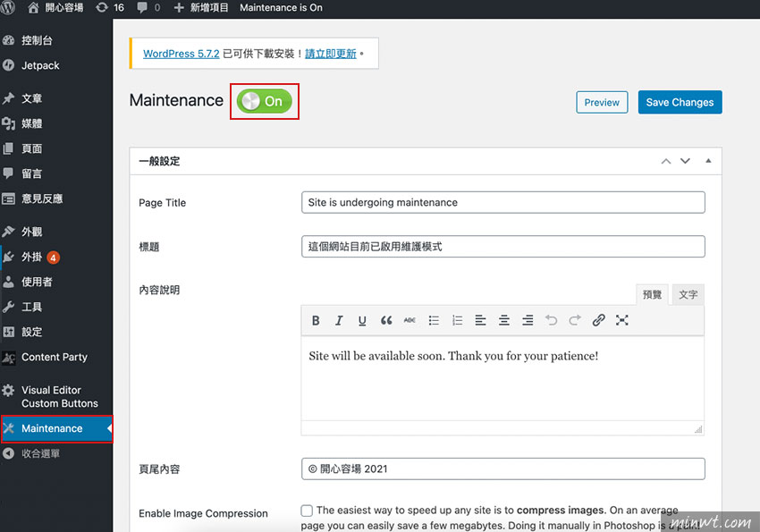This screenshot has width=760, height=532.
Task: Click the redo icon
Action: point(575,320)
